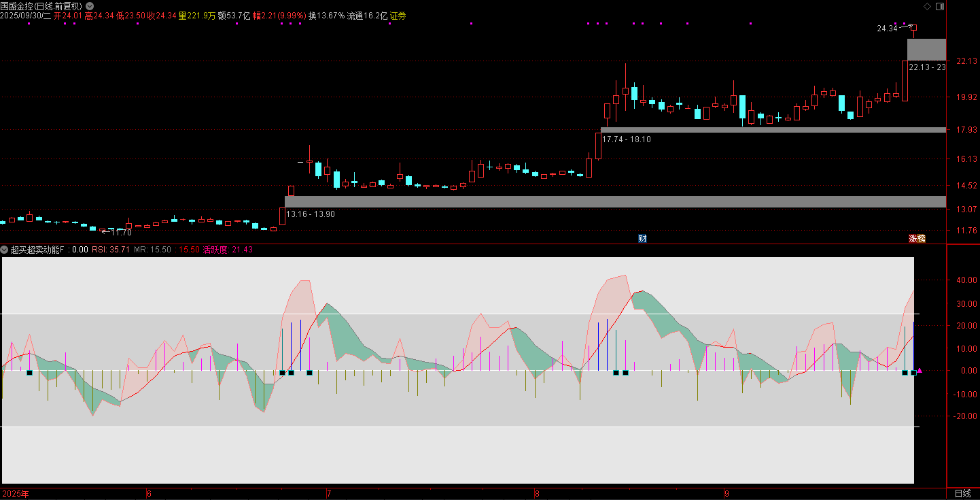The width and height of the screenshot is (980, 500).
Task: Click the 幅2.21(9.99%) change value
Action: point(279,16)
